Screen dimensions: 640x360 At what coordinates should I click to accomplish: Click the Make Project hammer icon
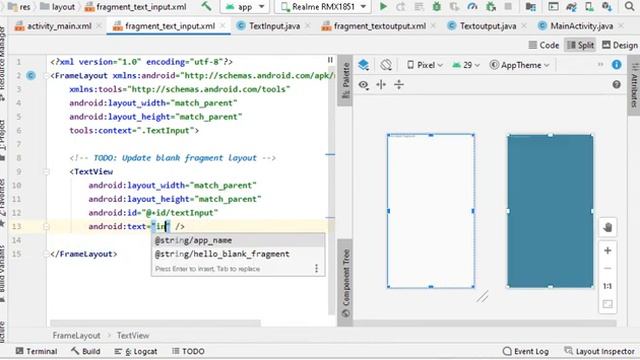207,7
